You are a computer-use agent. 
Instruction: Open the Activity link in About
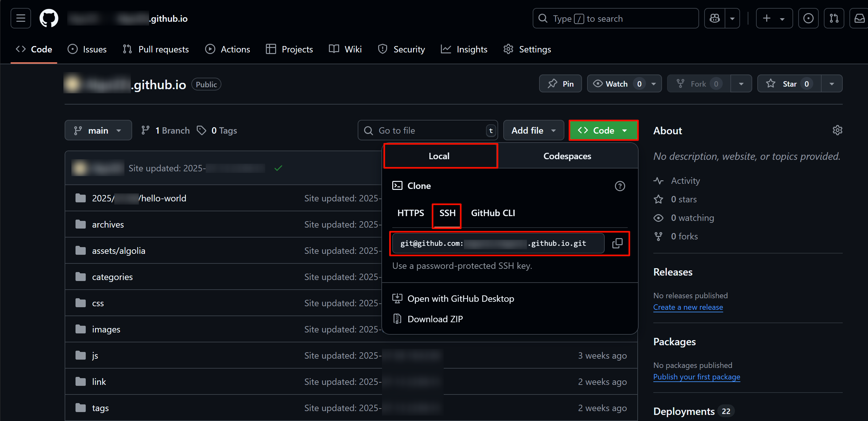click(677, 181)
